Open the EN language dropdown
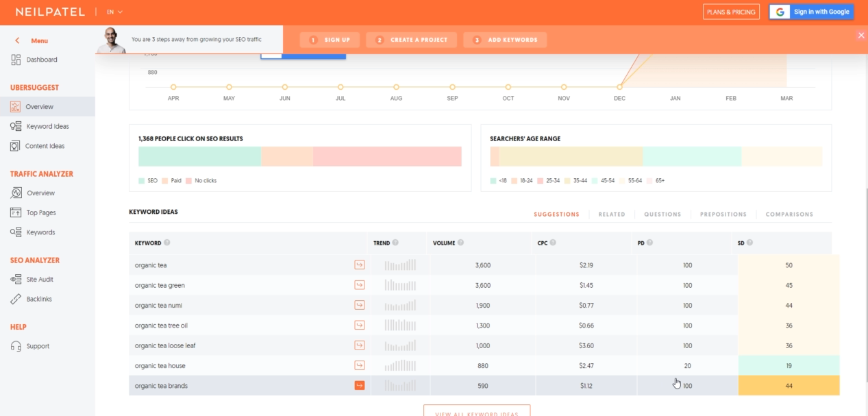This screenshot has height=416, width=868. (x=114, y=12)
